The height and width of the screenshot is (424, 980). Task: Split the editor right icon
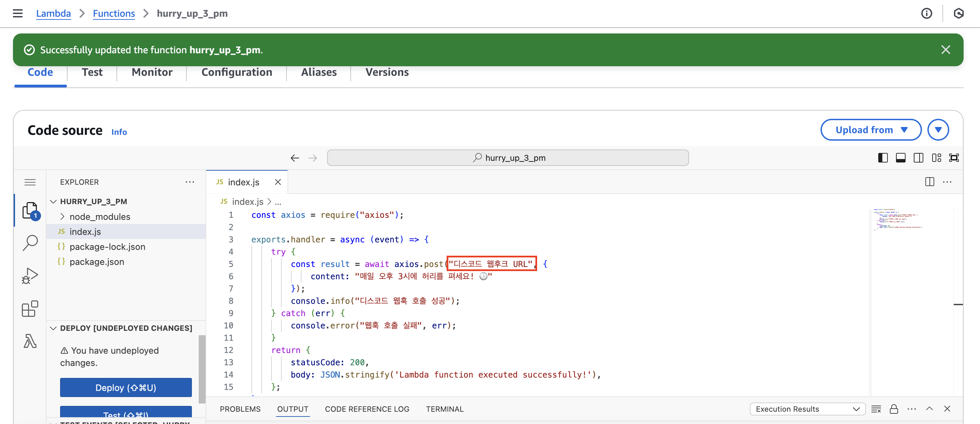[929, 182]
